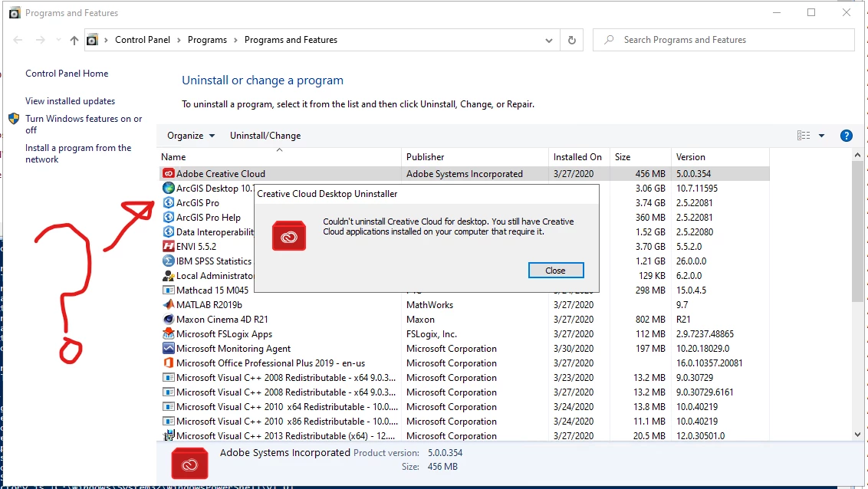Screen dimensions: 868x489
Task: Select the Microsoft Visual C++ 2010 x86 row
Action: [x=464, y=422]
